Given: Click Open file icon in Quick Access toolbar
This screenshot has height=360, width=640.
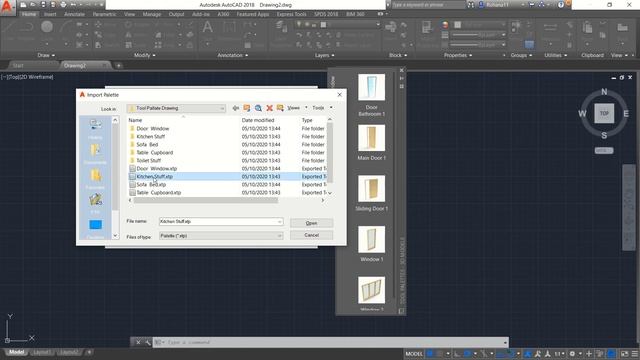Looking at the screenshot, I should (33, 5).
